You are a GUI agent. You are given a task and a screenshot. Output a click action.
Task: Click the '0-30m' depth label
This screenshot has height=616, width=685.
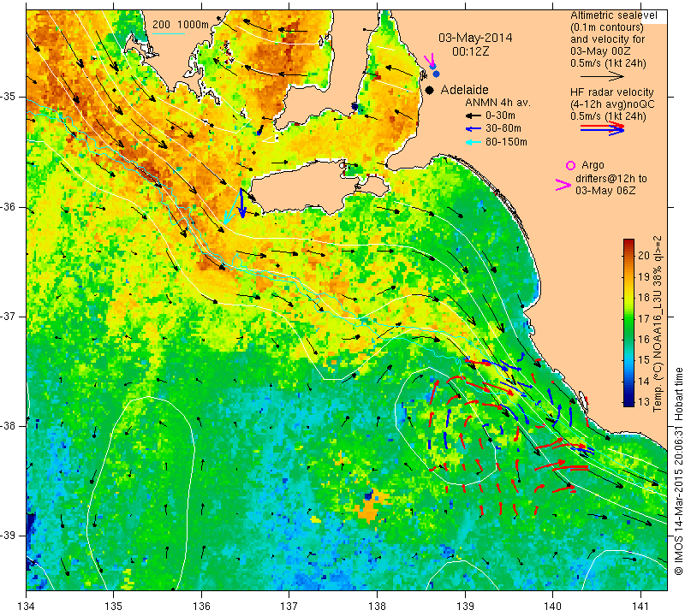tap(500, 115)
